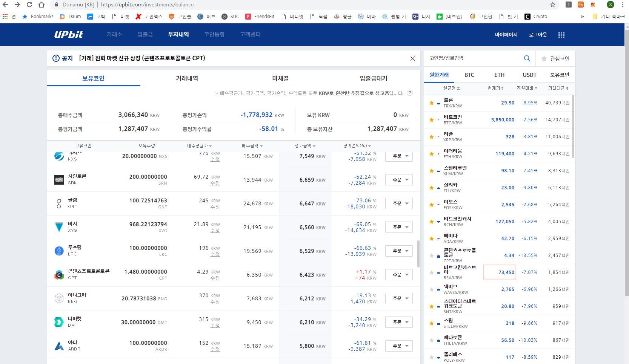The width and height of the screenshot is (629, 364).
Task: Click the GNT coin icon
Action: [x=59, y=203]
